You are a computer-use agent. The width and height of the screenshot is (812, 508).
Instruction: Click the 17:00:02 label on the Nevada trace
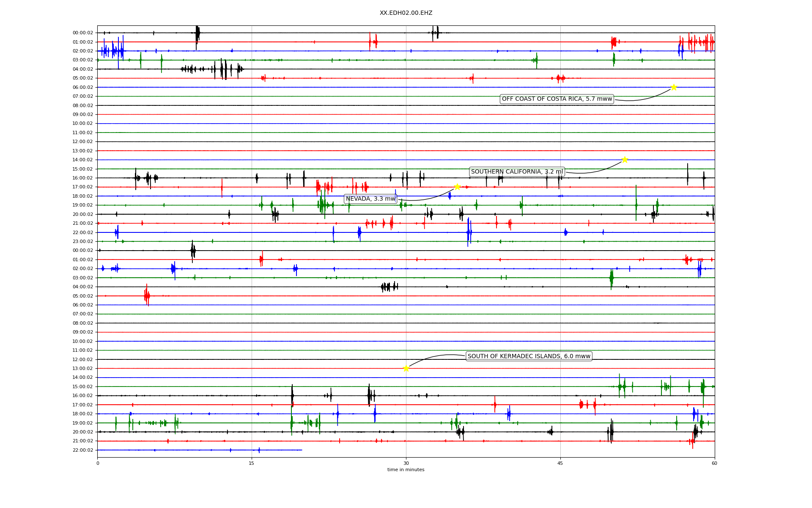click(x=83, y=187)
